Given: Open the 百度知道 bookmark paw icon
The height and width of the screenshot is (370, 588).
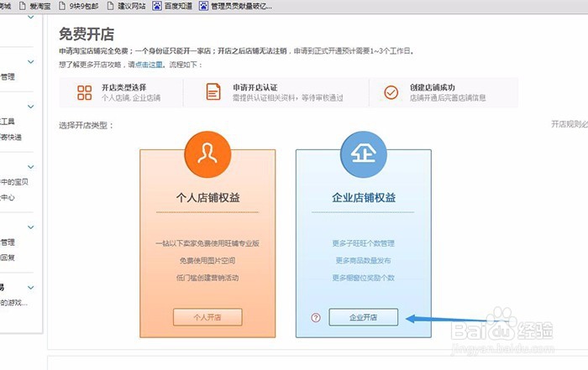Looking at the screenshot, I should click(157, 6).
